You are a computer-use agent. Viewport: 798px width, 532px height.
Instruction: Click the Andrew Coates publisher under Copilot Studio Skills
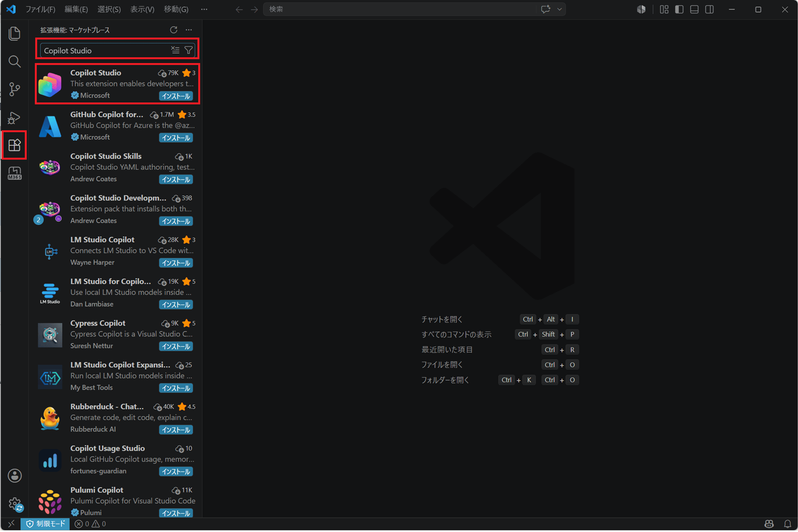tap(94, 179)
